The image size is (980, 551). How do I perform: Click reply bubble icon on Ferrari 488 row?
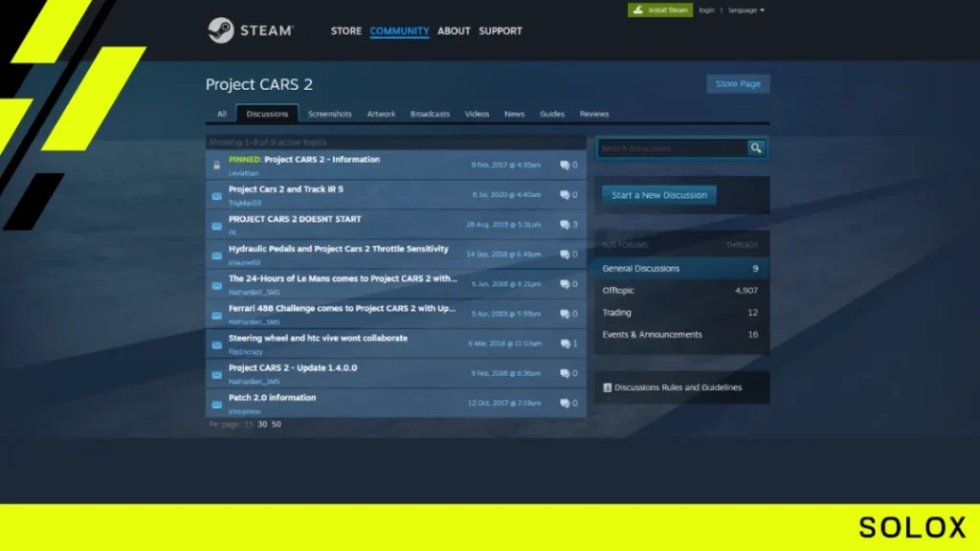[x=565, y=314]
